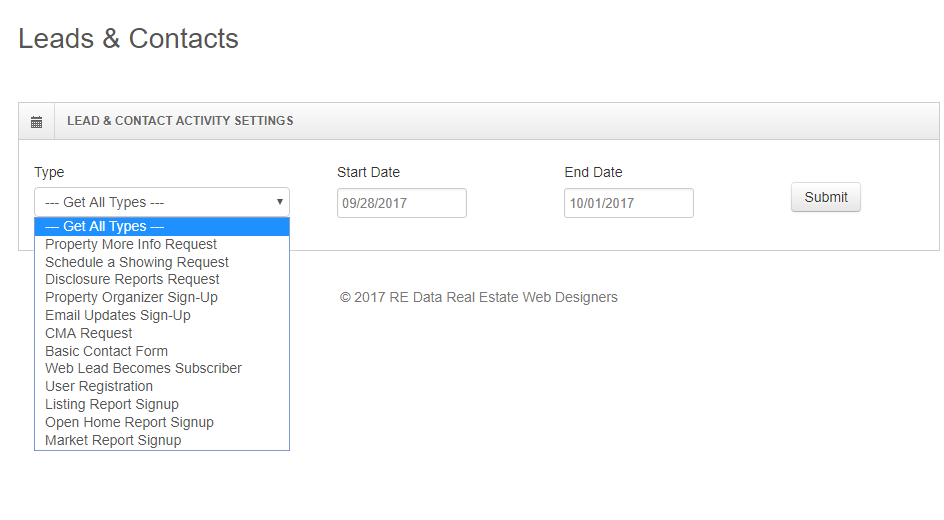Pick User Registration from the list

[x=162, y=386]
